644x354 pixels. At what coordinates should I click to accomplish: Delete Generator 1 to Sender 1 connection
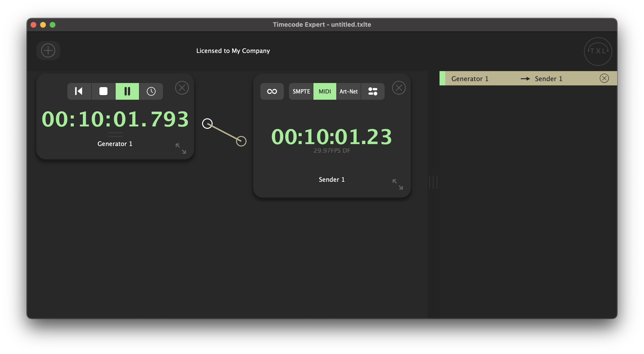tap(604, 78)
